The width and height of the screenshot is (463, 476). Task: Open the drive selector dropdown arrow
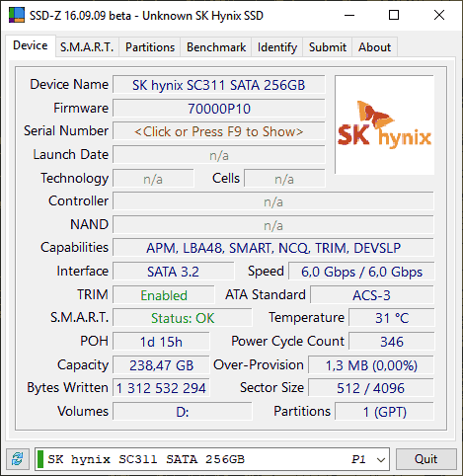(381, 459)
